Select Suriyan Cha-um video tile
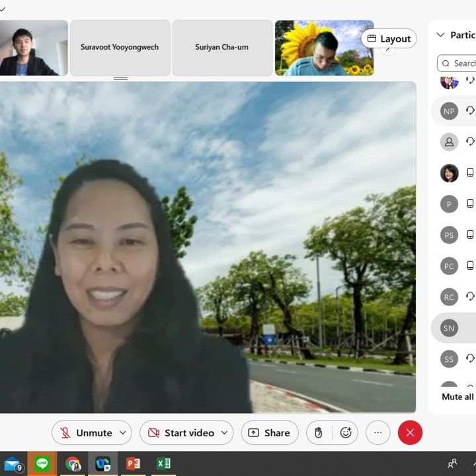Screen dimensions: 476x476 point(223,48)
